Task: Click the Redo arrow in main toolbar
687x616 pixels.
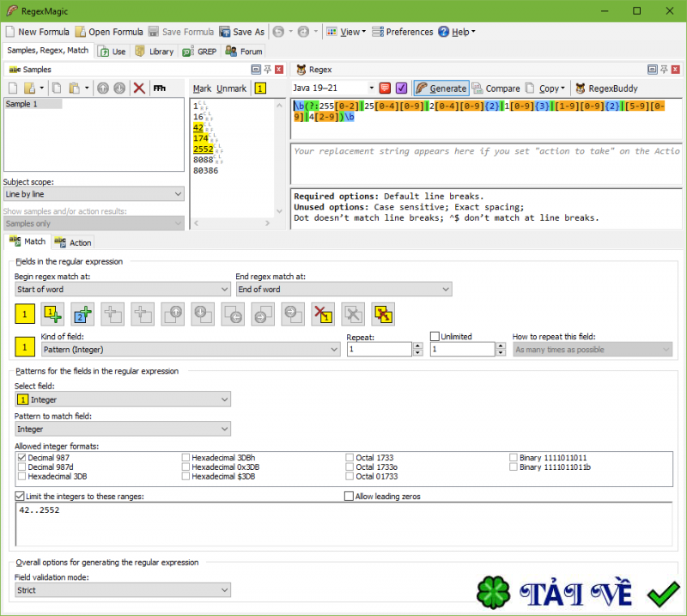Action: coord(303,32)
